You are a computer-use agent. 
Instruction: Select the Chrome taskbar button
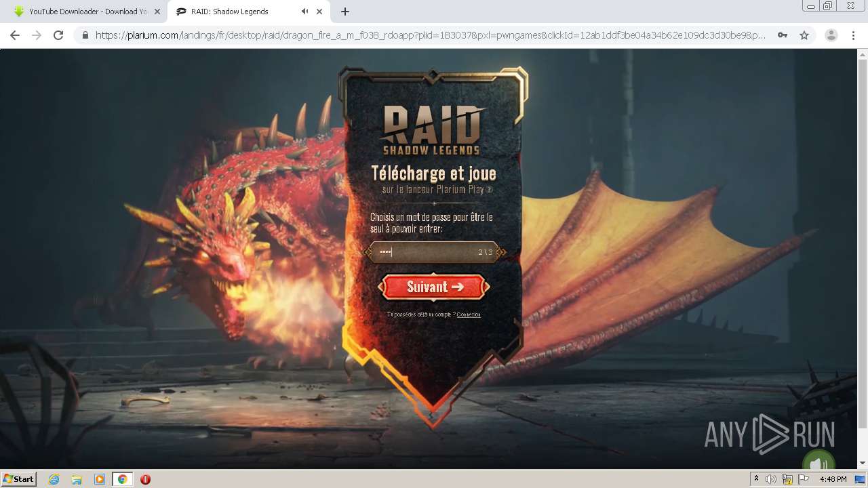pyautogui.click(x=123, y=479)
